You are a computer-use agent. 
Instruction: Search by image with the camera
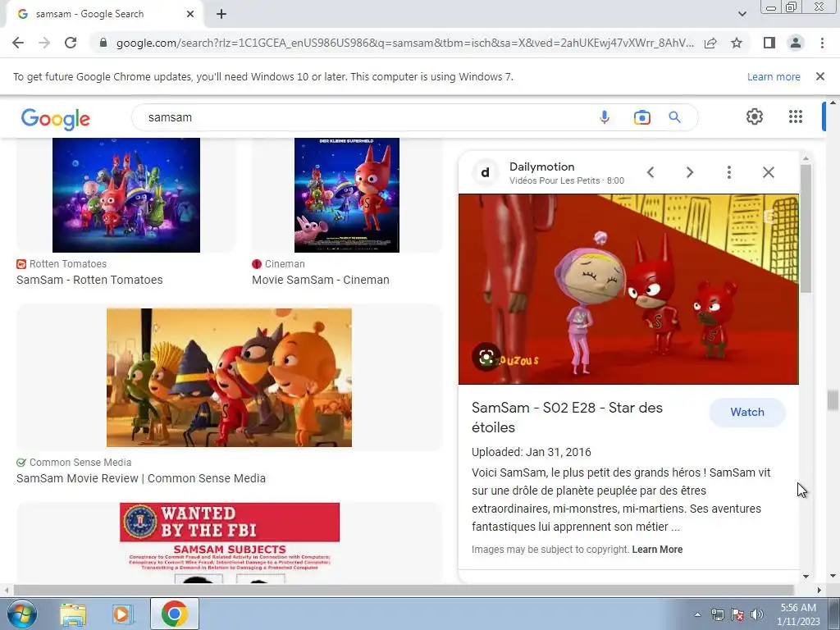pos(641,117)
